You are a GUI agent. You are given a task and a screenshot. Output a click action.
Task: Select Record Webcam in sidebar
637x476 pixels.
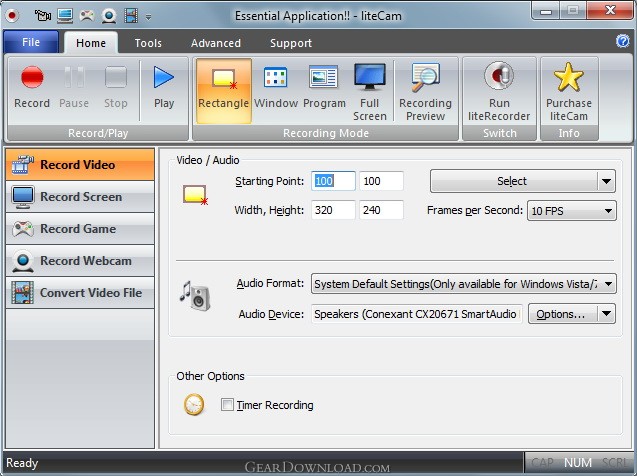click(x=80, y=261)
